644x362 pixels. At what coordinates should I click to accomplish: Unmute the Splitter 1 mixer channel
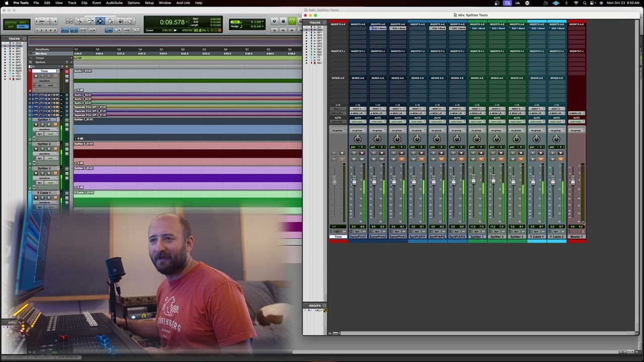[x=481, y=159]
